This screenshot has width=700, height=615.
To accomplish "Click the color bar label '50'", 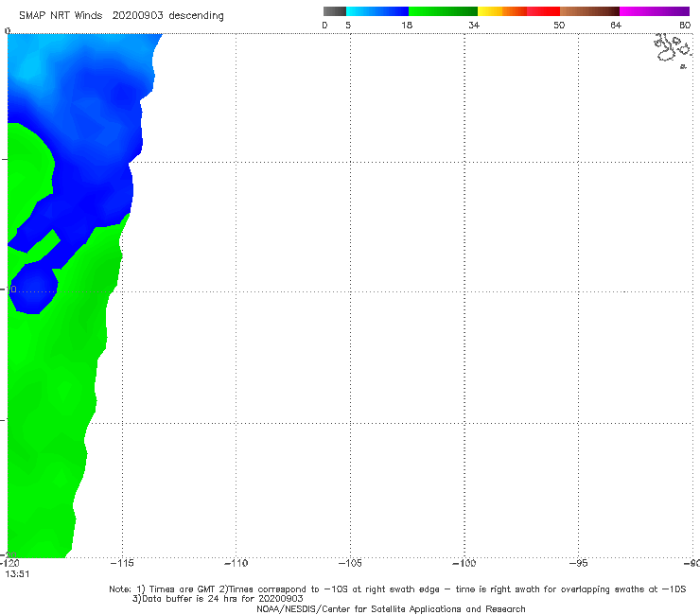I will tap(559, 26).
